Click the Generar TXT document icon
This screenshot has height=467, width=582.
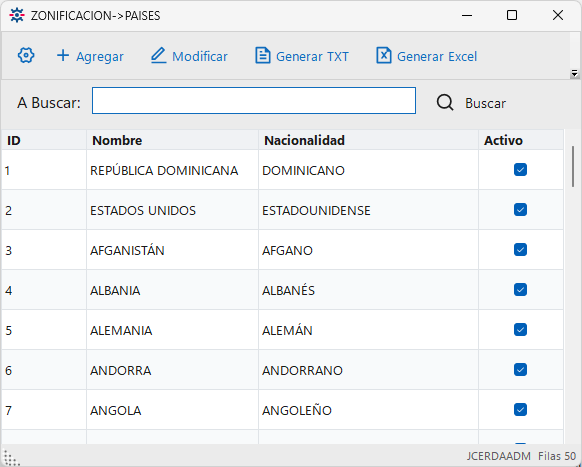262,56
